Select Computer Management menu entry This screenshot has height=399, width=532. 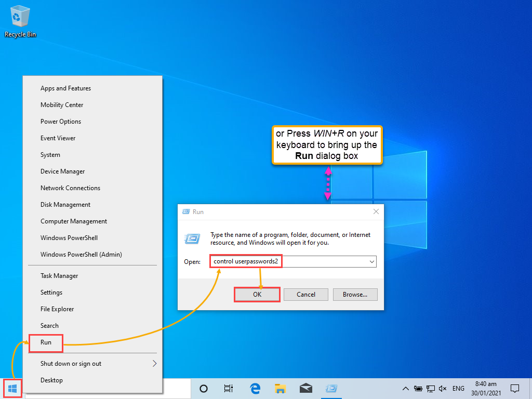tap(92, 221)
